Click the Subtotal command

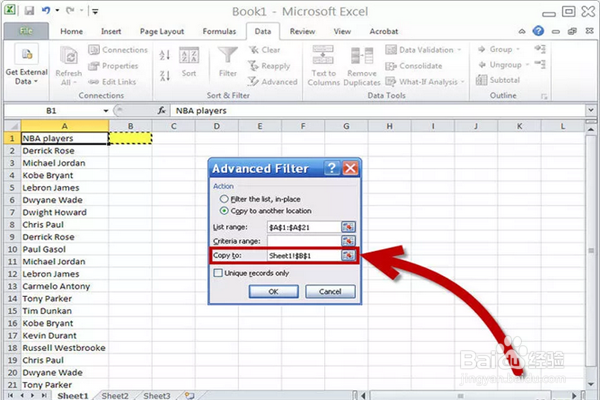[x=498, y=80]
